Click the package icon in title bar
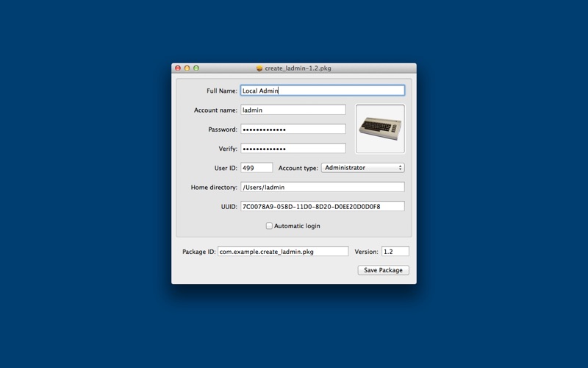The height and width of the screenshot is (368, 588). click(259, 68)
